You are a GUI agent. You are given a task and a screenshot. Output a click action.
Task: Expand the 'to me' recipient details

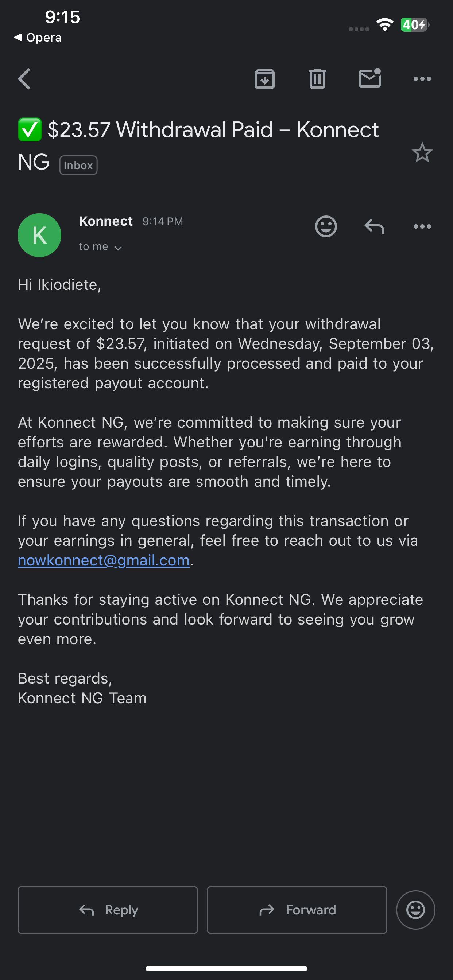(101, 247)
